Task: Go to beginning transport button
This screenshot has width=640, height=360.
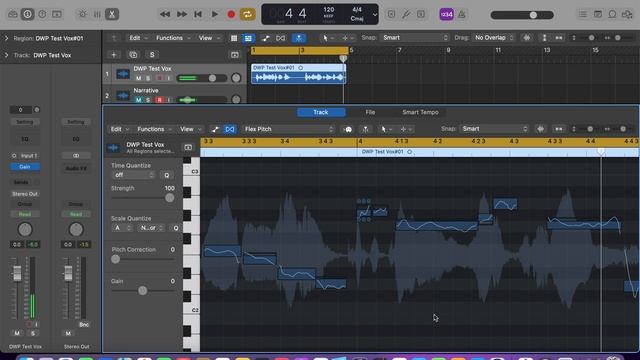Action: (x=198, y=14)
